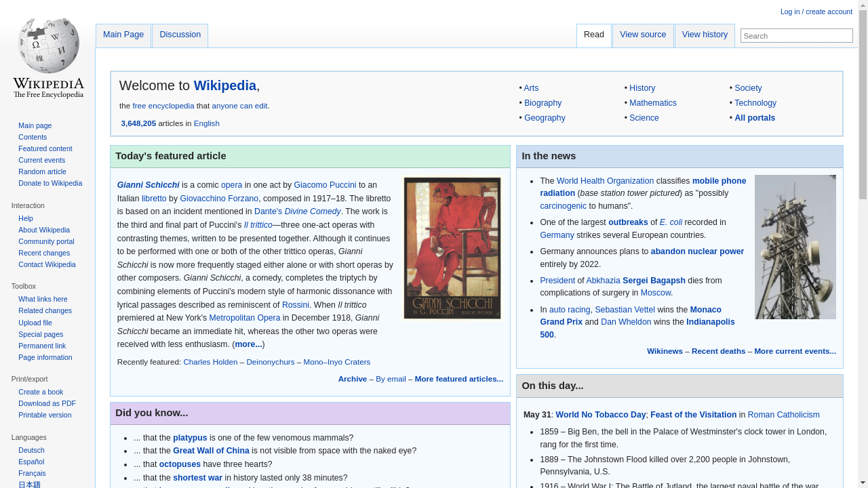Open "More featured articles..." link
The width and height of the screenshot is (868, 488).
click(x=458, y=379)
